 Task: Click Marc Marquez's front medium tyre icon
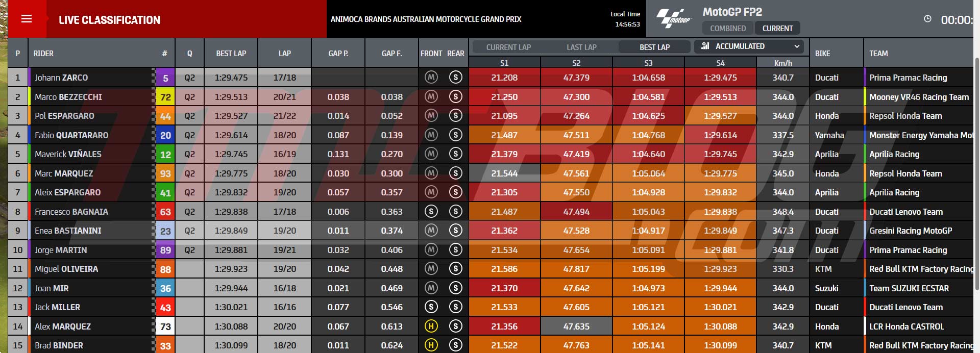pyautogui.click(x=431, y=173)
